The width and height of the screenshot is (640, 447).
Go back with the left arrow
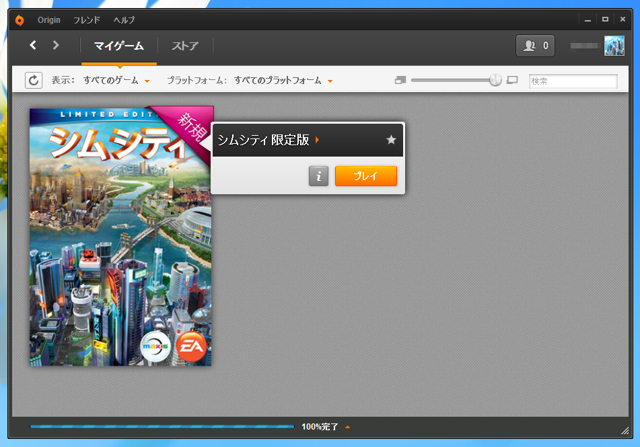[x=33, y=45]
